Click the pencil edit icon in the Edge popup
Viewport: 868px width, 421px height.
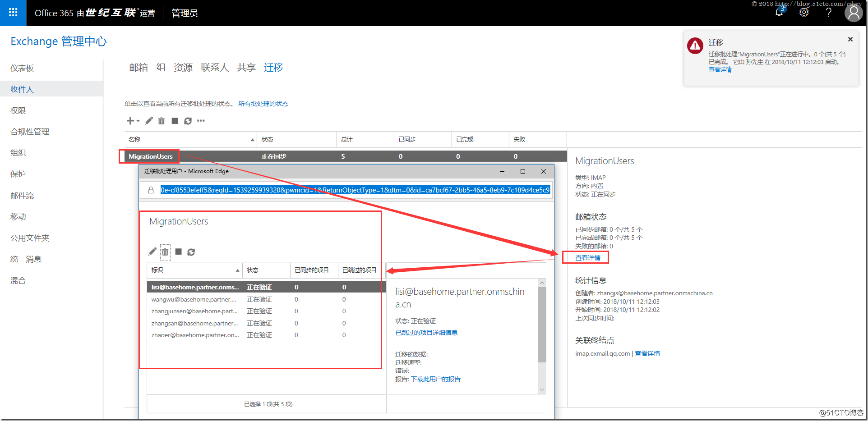click(152, 252)
